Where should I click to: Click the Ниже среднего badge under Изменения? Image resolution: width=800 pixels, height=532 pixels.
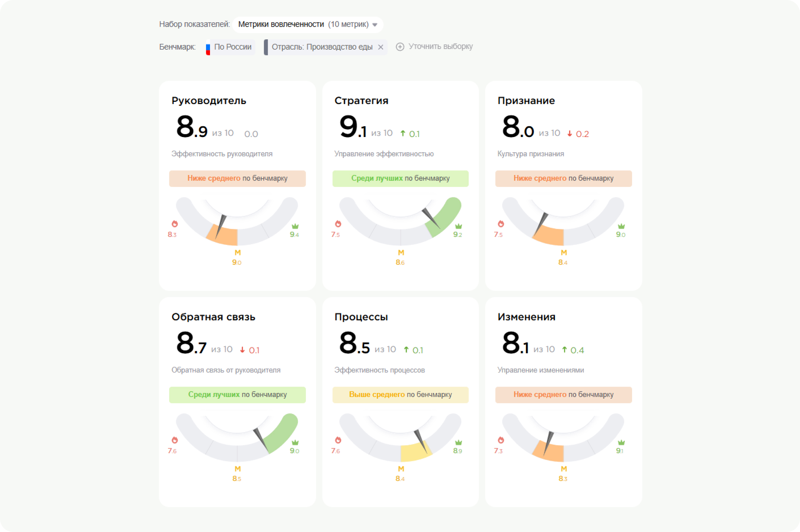563,395
